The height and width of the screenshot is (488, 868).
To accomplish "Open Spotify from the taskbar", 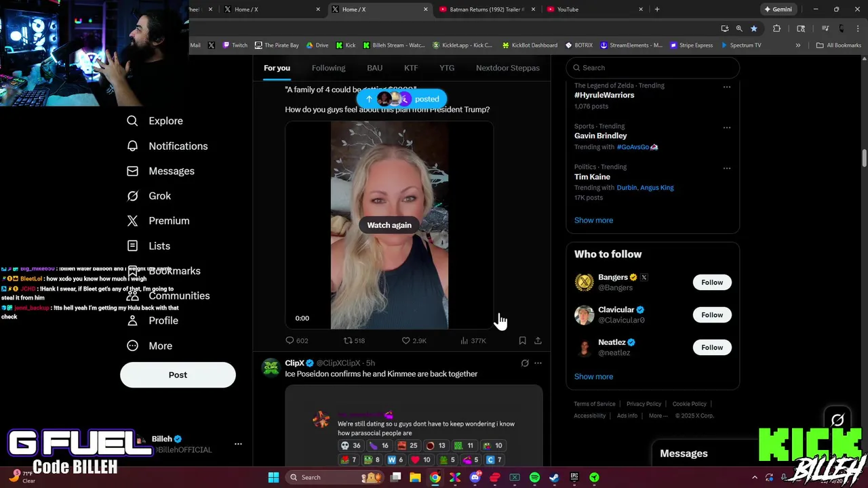I will tap(534, 477).
